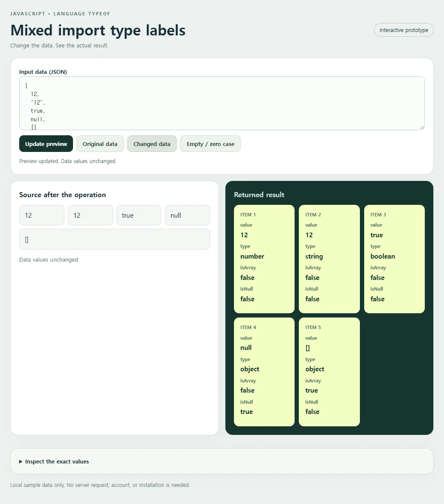Select the Empty / zero case preset
This screenshot has height=504, width=444.
click(x=210, y=144)
